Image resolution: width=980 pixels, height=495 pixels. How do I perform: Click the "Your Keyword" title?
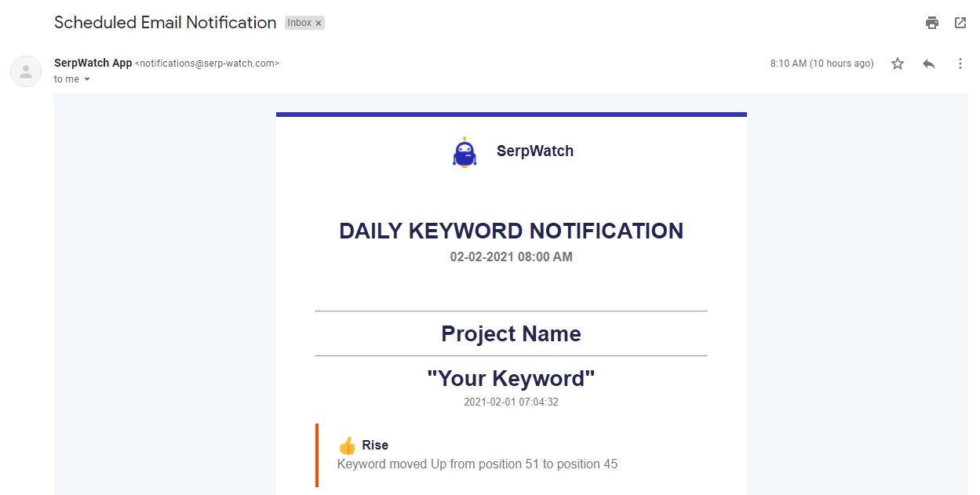(x=511, y=378)
